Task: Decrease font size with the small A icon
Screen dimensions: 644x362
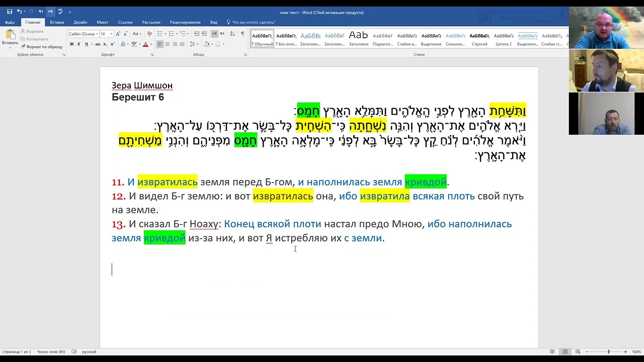Action: (125, 34)
